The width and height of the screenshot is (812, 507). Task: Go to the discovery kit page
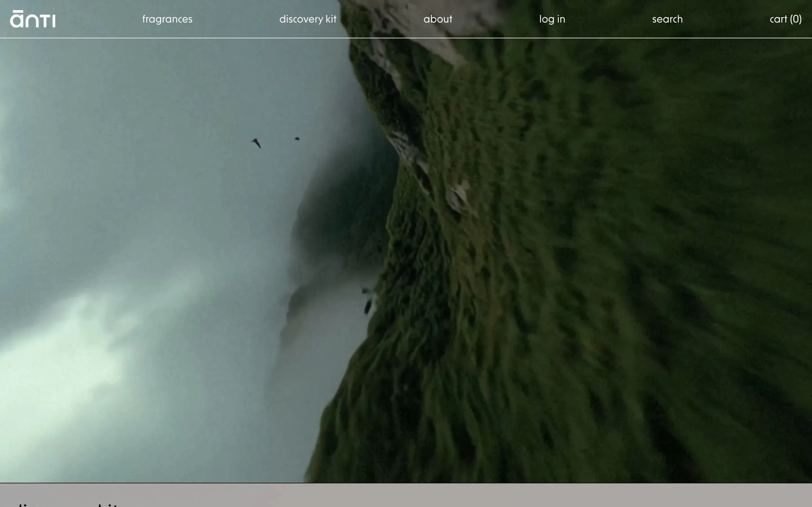coord(308,19)
